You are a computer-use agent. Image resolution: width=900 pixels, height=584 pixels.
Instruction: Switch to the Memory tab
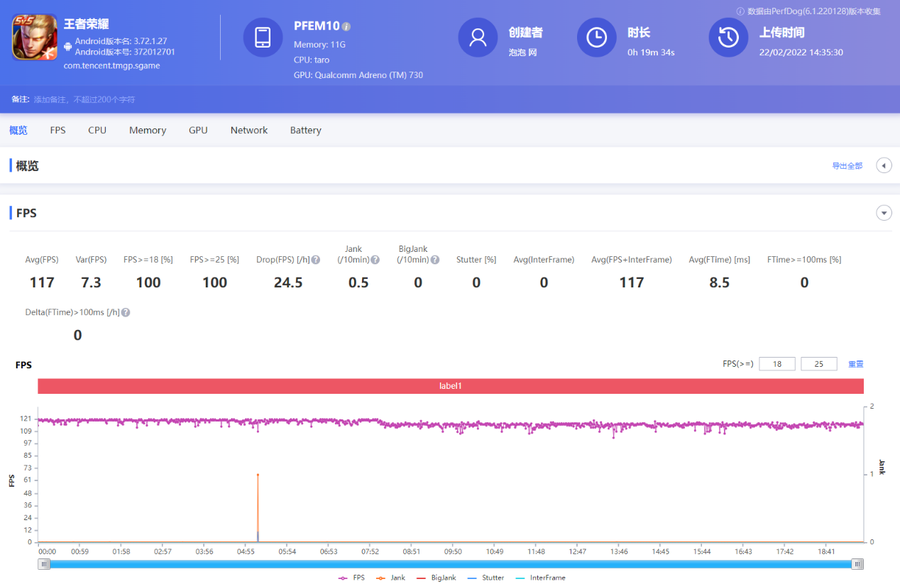click(147, 131)
